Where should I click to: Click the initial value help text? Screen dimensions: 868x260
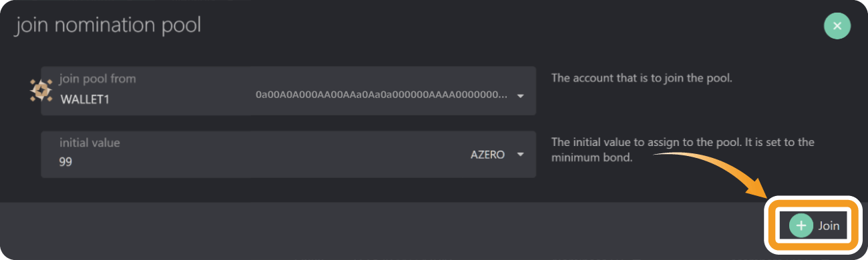pos(683,150)
